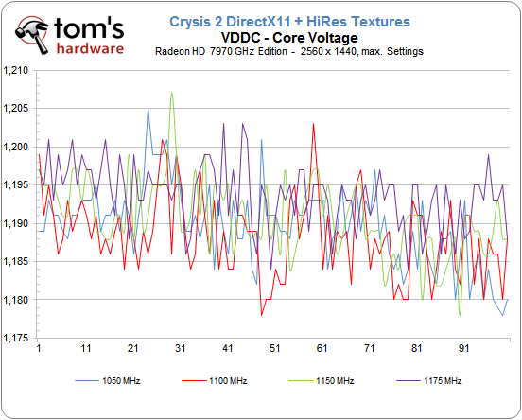Click the y-axis label 1,185
Screen dimensions: 522x420
click(x=16, y=262)
